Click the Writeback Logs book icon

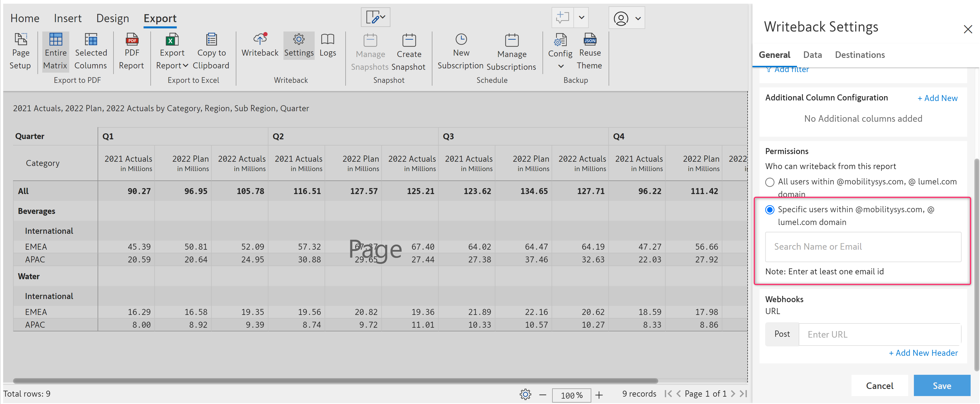[x=327, y=39]
